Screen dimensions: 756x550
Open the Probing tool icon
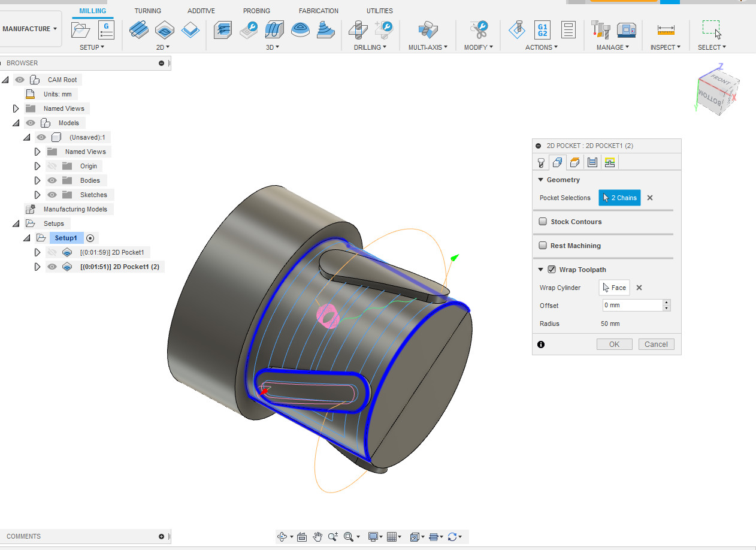point(256,10)
